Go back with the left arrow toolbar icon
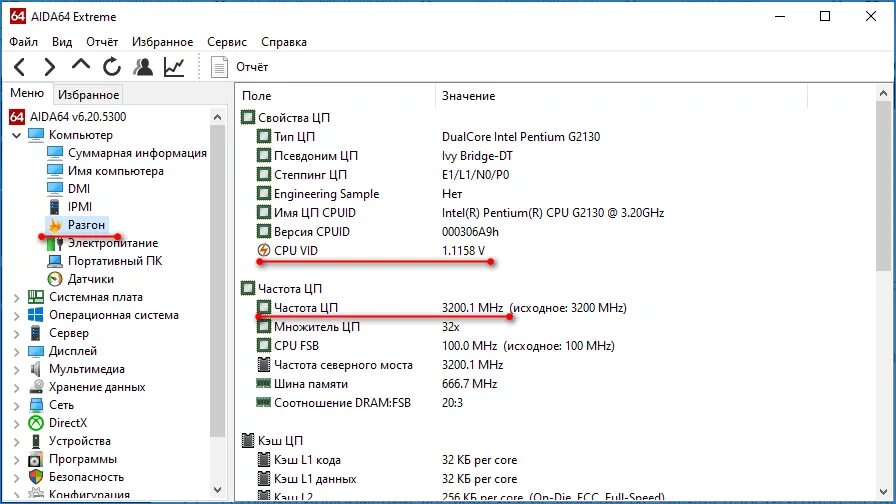The image size is (896, 504). [x=19, y=67]
